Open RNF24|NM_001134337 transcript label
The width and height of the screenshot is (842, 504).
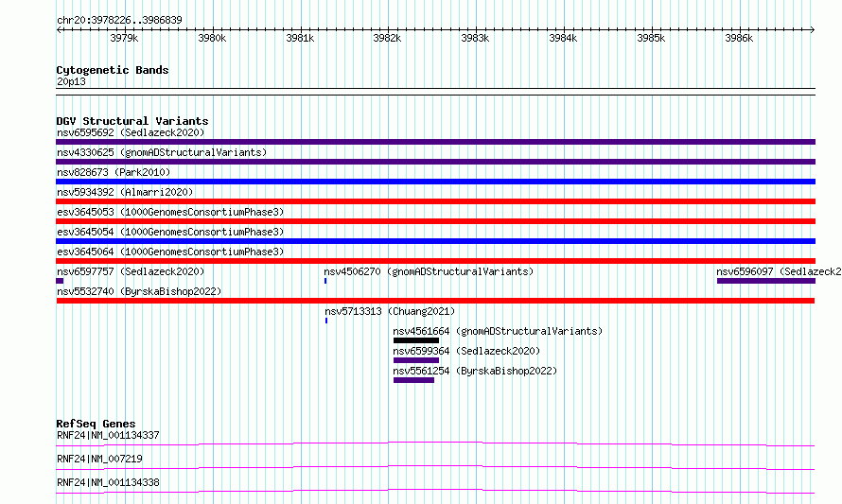[108, 435]
